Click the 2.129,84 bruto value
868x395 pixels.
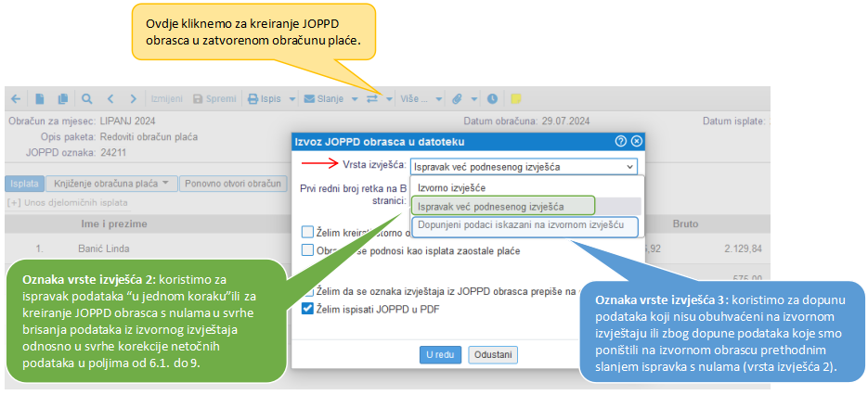(743, 248)
